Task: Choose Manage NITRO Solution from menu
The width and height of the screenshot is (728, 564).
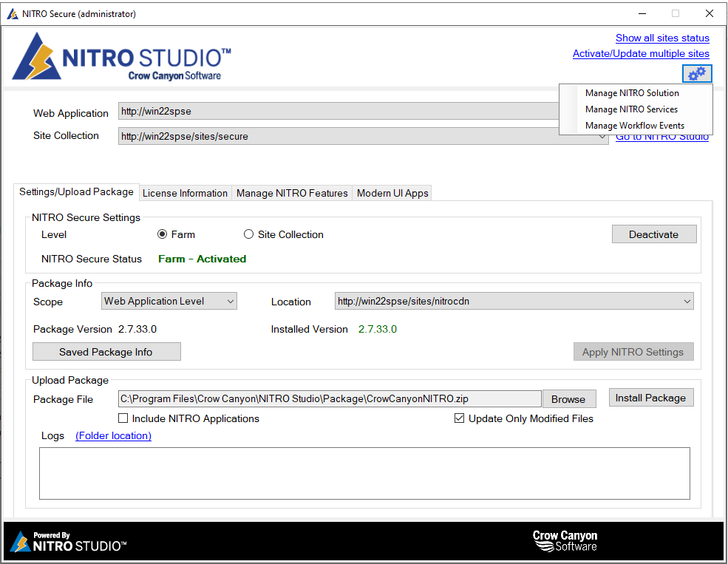Action: 632,93
